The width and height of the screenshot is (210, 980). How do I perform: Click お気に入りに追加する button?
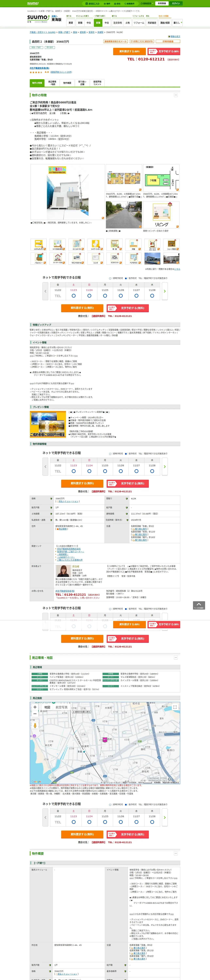pos(141,41)
